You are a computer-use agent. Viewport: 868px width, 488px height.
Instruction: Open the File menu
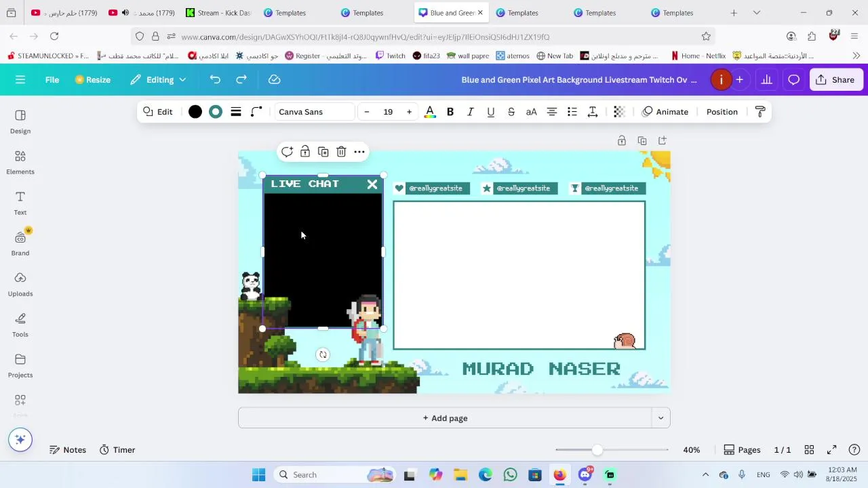52,80
